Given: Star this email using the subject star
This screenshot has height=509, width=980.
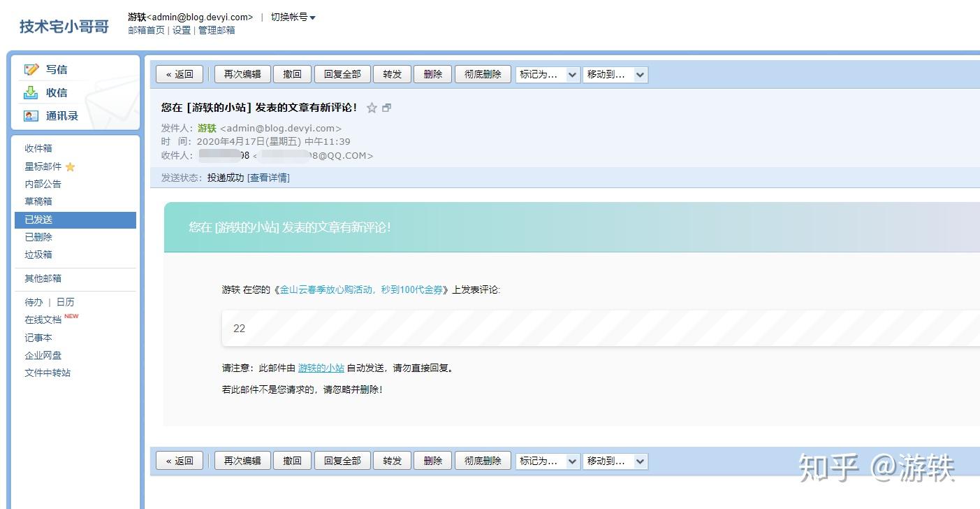Looking at the screenshot, I should [372, 108].
